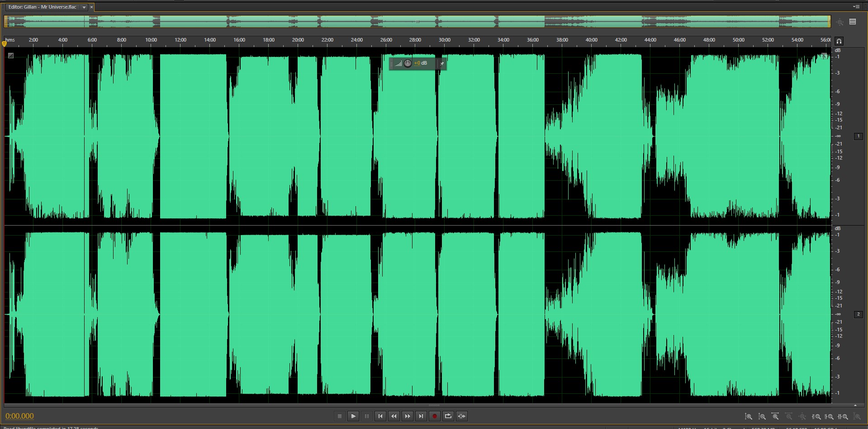Viewport: 868px width, 429px height.
Task: Toggle loop playback button
Action: 448,416
